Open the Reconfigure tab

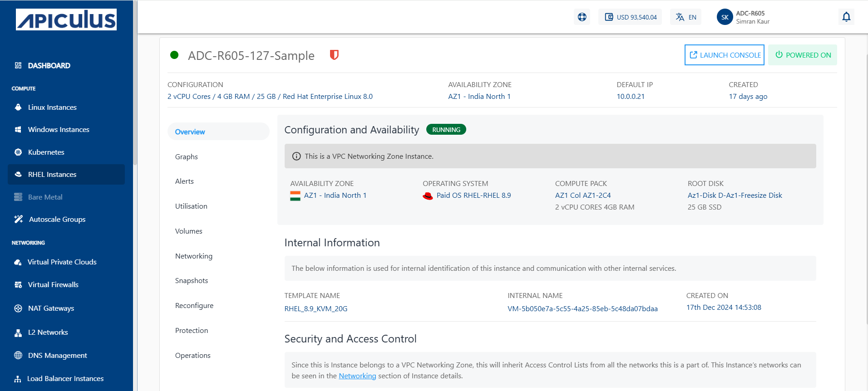point(194,305)
